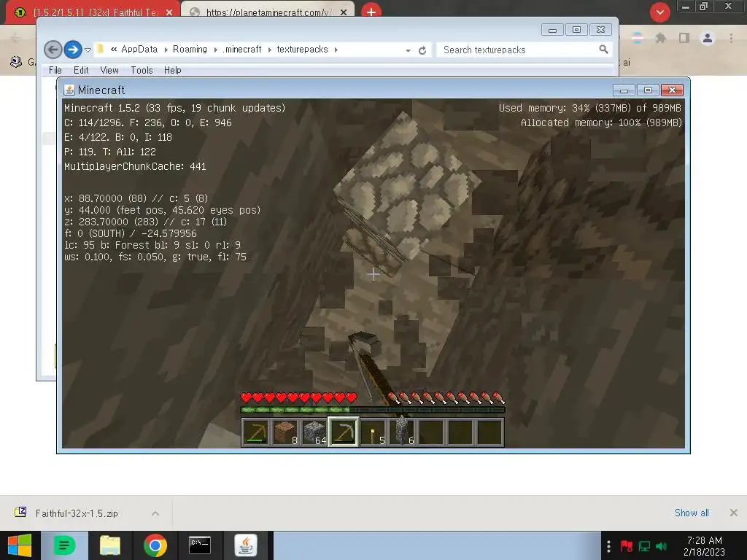This screenshot has height=560, width=747.
Task: Expand the arrow after texturepacks breadcrumb
Action: pyautogui.click(x=336, y=50)
